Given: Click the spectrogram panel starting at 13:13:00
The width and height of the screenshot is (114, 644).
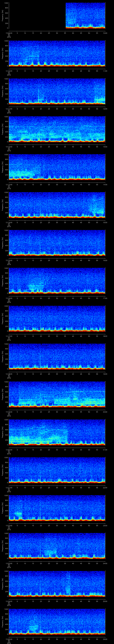Looking at the screenshot, I should (x=57, y=167).
